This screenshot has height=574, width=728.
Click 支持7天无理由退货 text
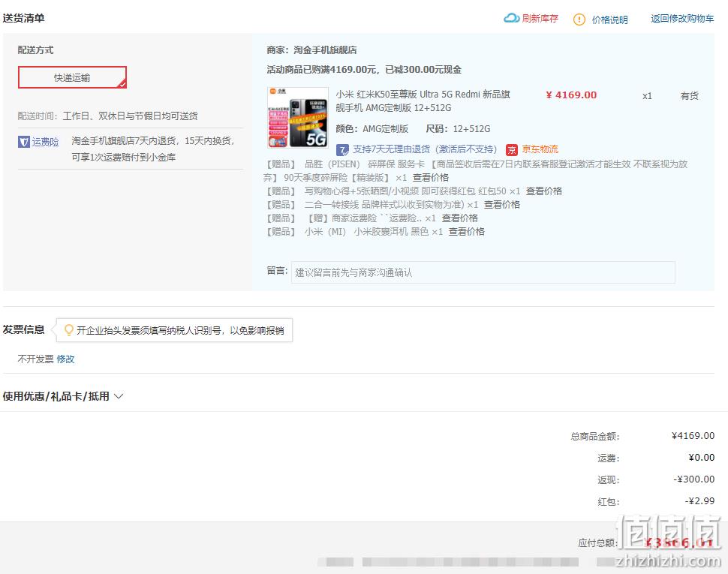coord(424,149)
